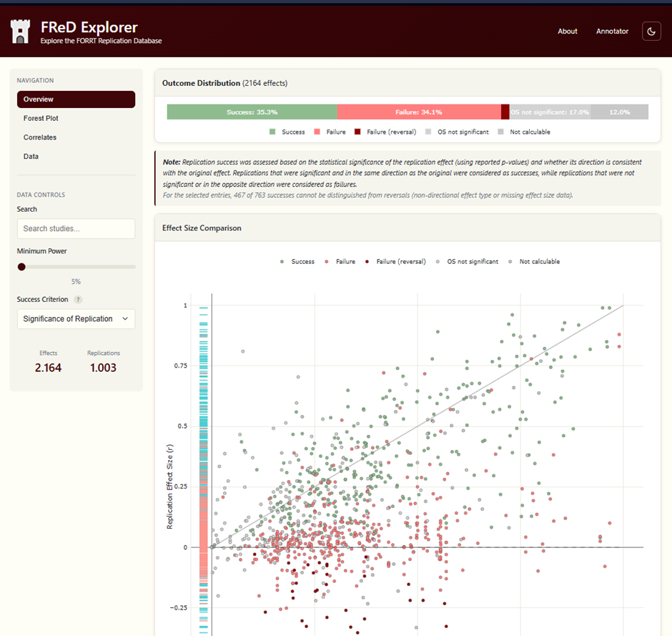Toggle OS not significant in scatter legend
This screenshot has width=672, height=636.
[x=467, y=262]
